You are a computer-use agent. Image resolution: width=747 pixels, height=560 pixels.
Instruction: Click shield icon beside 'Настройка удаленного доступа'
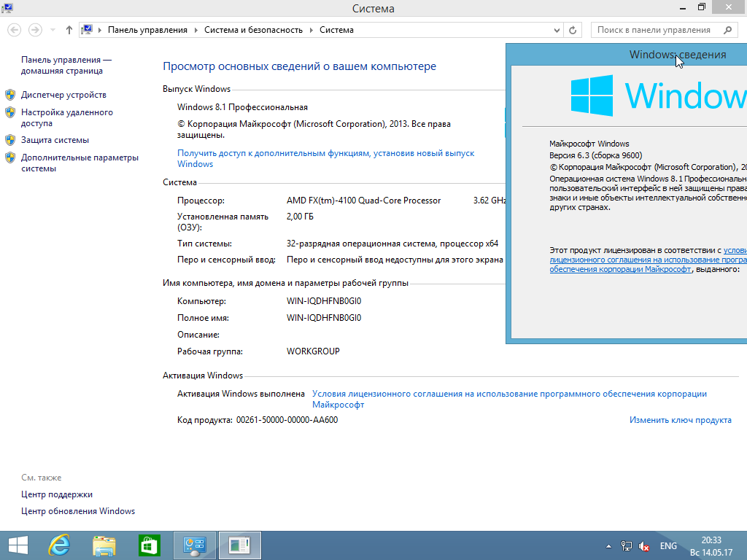10,112
